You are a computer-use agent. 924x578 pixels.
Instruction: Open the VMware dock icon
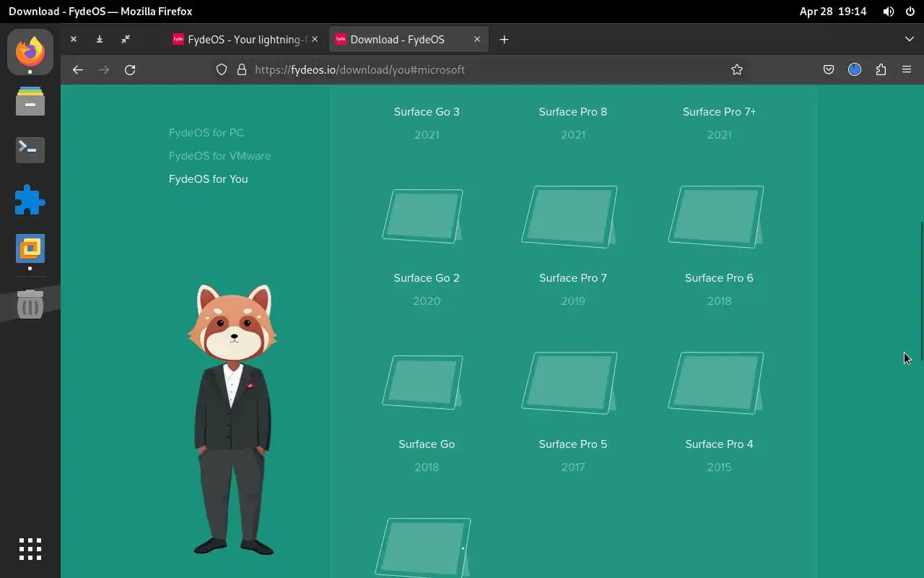30,249
